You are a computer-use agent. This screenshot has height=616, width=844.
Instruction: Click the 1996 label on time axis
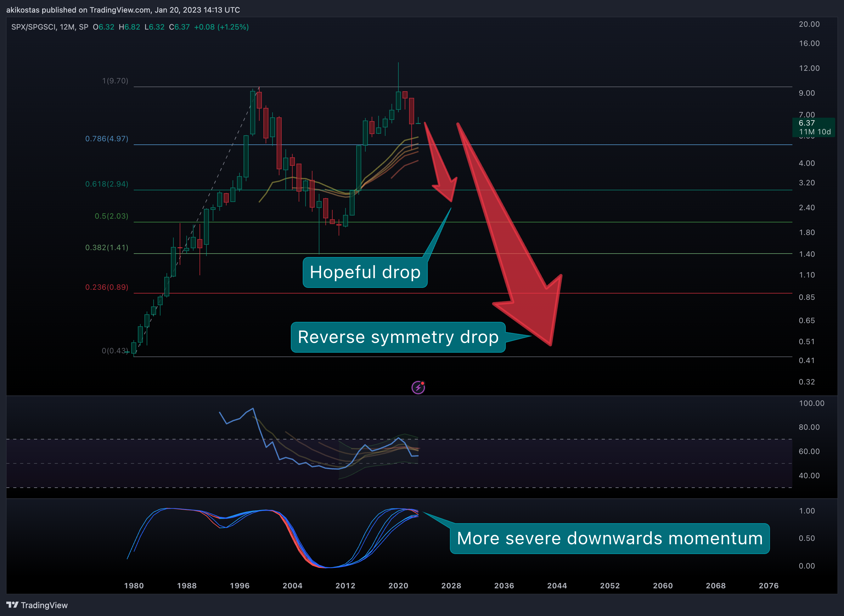pyautogui.click(x=240, y=585)
